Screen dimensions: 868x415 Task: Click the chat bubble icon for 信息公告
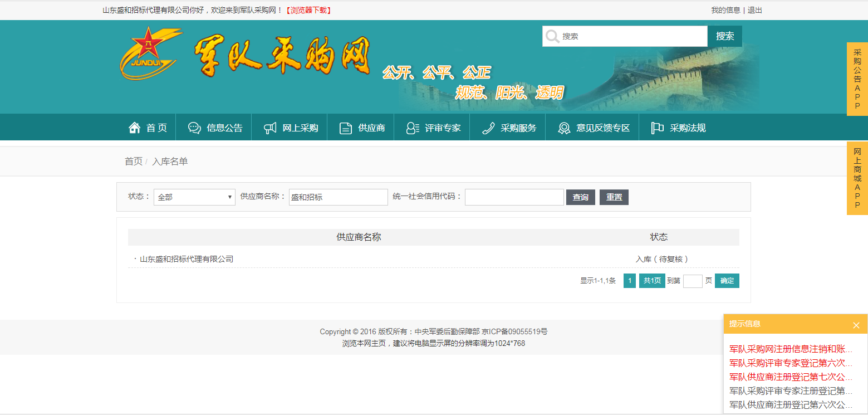[194, 128]
